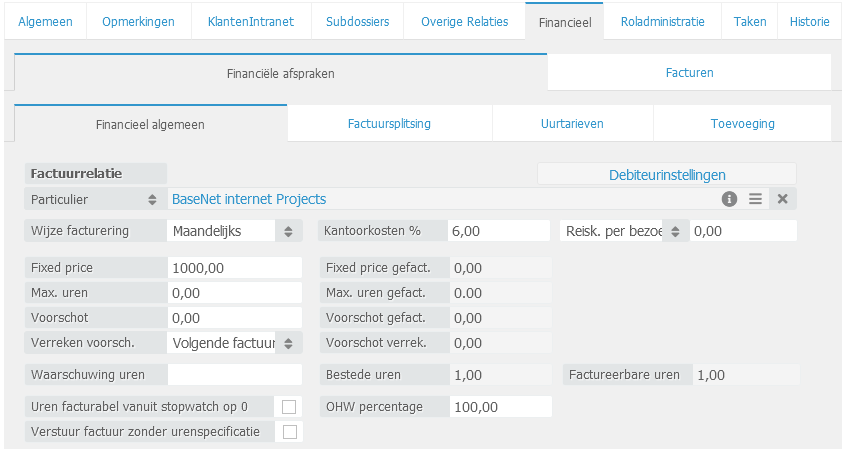Go to the Roladministratie tab

tap(662, 21)
